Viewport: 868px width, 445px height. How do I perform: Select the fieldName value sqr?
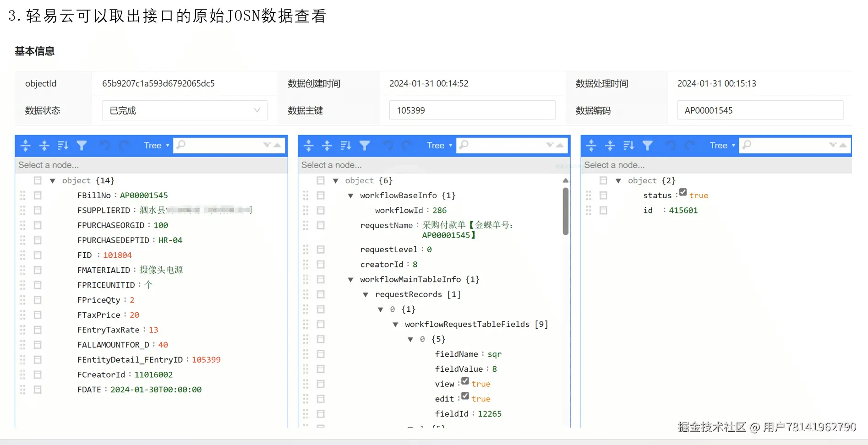[x=495, y=354]
